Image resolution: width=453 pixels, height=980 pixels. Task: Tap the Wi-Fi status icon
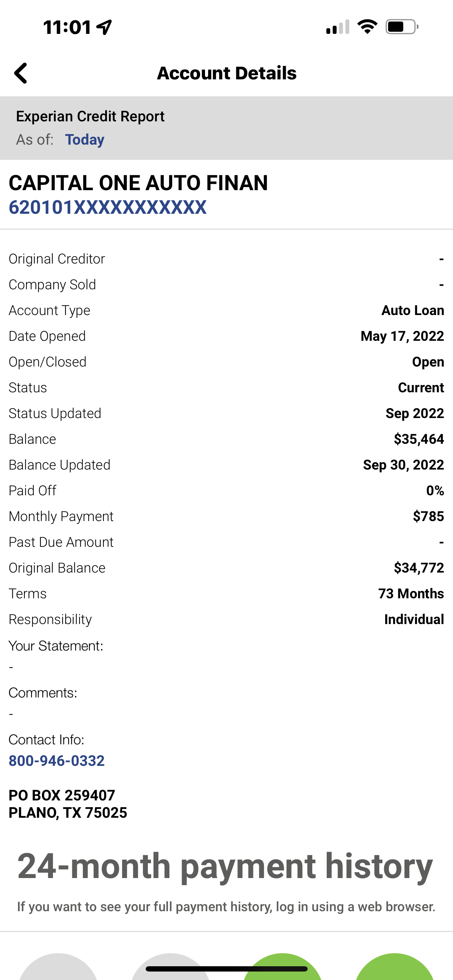(367, 27)
